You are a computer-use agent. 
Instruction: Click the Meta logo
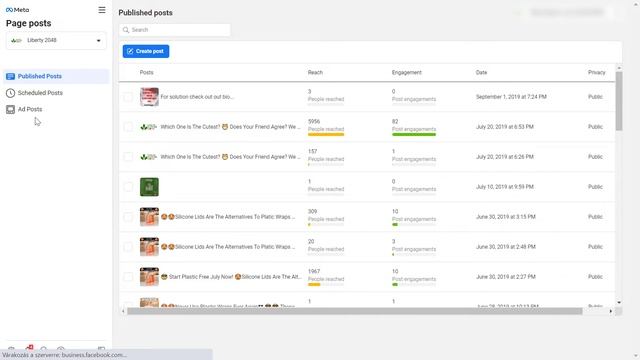(x=18, y=10)
